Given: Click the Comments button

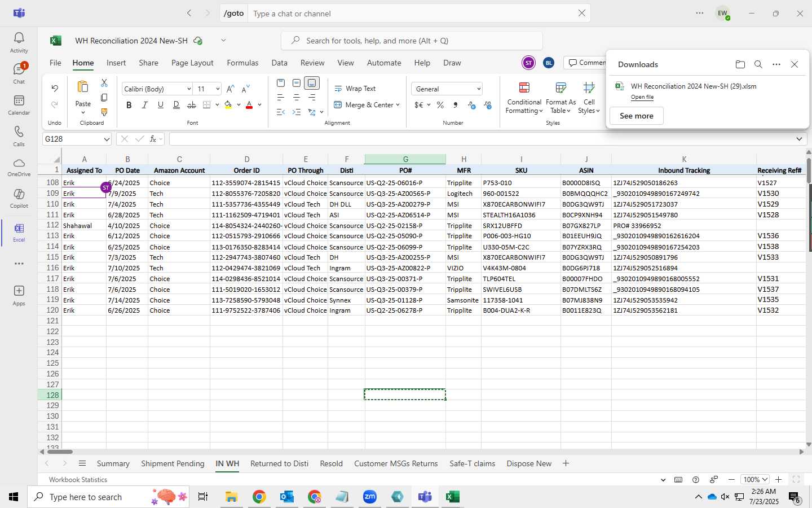Looking at the screenshot, I should pos(585,63).
